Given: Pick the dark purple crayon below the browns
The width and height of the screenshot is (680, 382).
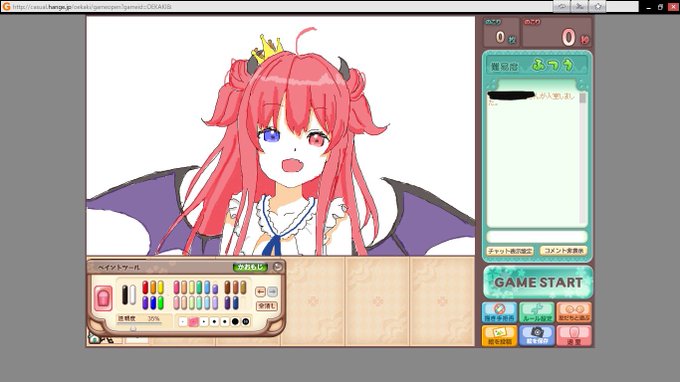Looking at the screenshot, I should click(x=227, y=303).
